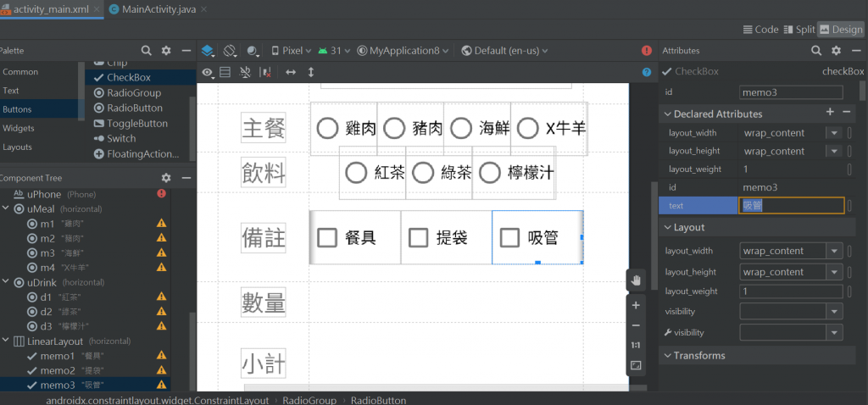
Task: Open Component Tree settings gear
Action: pos(166,178)
